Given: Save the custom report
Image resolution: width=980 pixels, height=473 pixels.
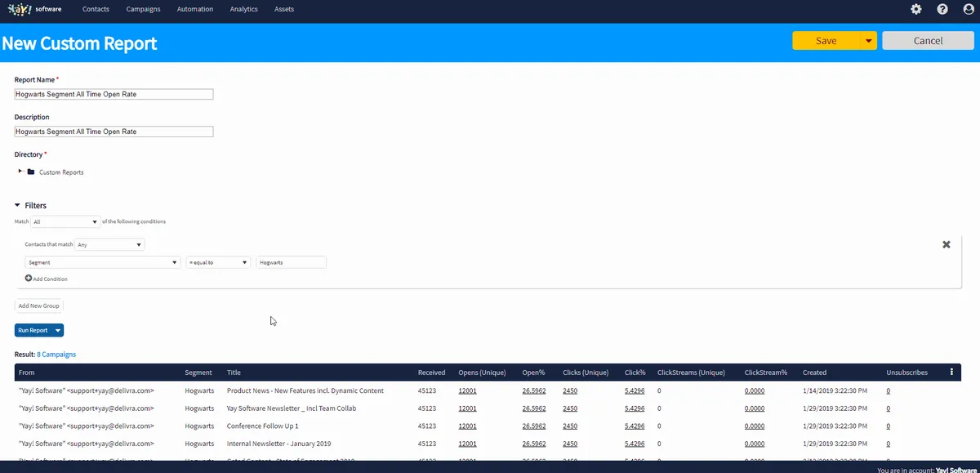Looking at the screenshot, I should coord(826,41).
